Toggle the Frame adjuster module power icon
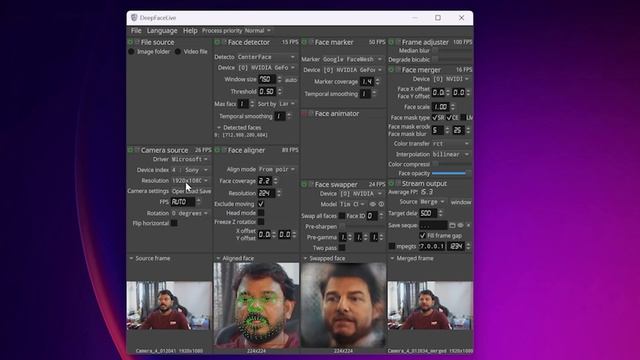Viewport: 640px width, 360px height. (391, 42)
